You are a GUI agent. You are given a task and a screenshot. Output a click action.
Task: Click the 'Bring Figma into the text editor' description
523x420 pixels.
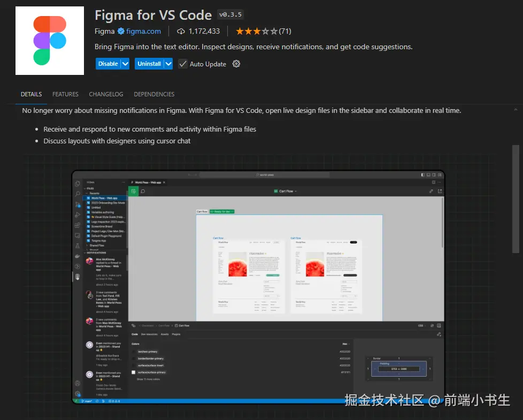click(253, 47)
